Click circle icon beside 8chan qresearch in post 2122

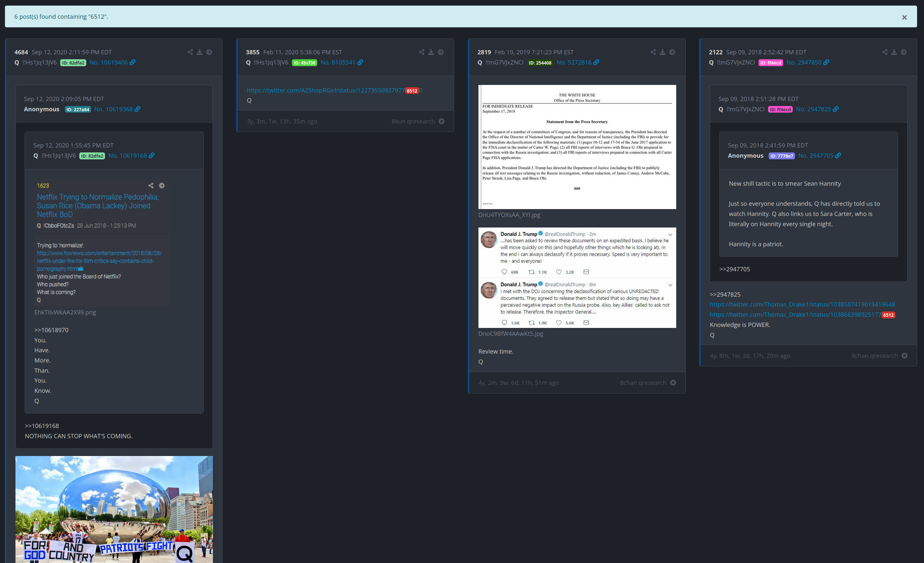pos(905,356)
